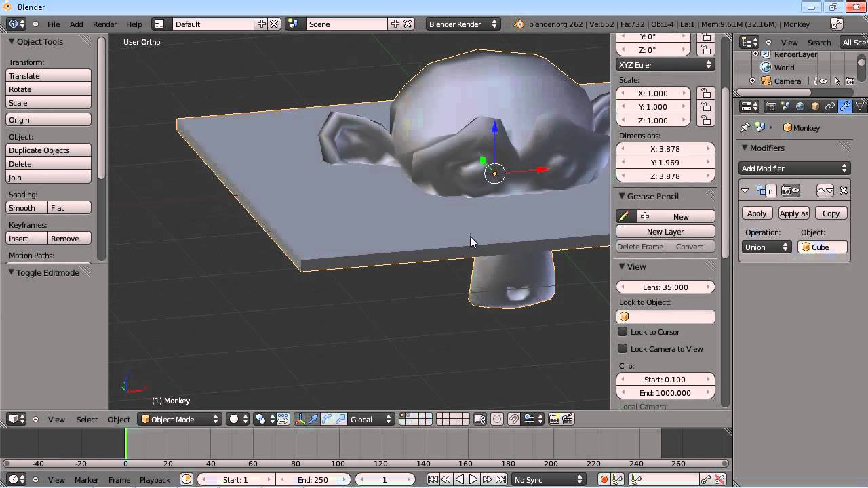Screen dimensions: 868x488
Task: Toggle the Scale X lock icon
Action: tap(706, 94)
